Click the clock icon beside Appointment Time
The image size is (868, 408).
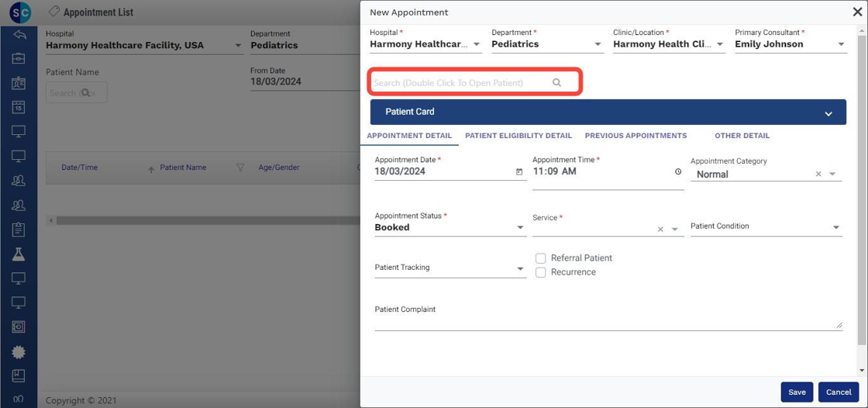tap(678, 171)
